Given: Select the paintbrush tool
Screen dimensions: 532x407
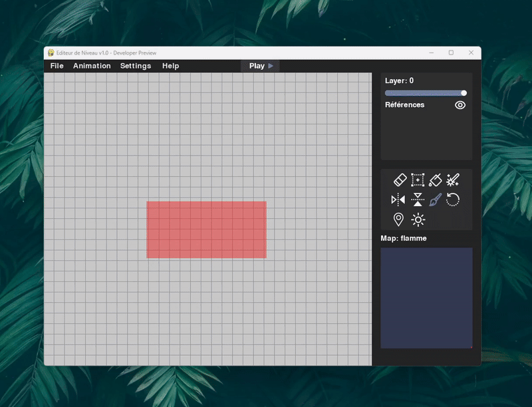Looking at the screenshot, I should pyautogui.click(x=436, y=200).
